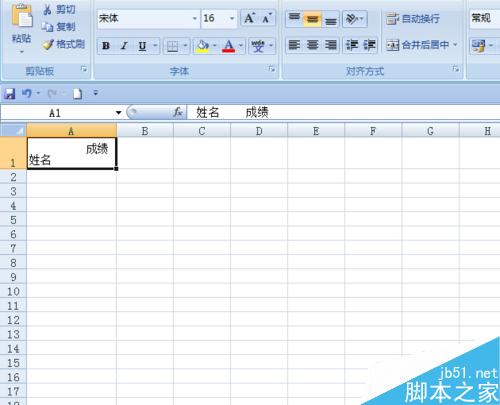Image resolution: width=500 pixels, height=405 pixels.
Task: Open alignment group dialog launcher
Action: 456,69
